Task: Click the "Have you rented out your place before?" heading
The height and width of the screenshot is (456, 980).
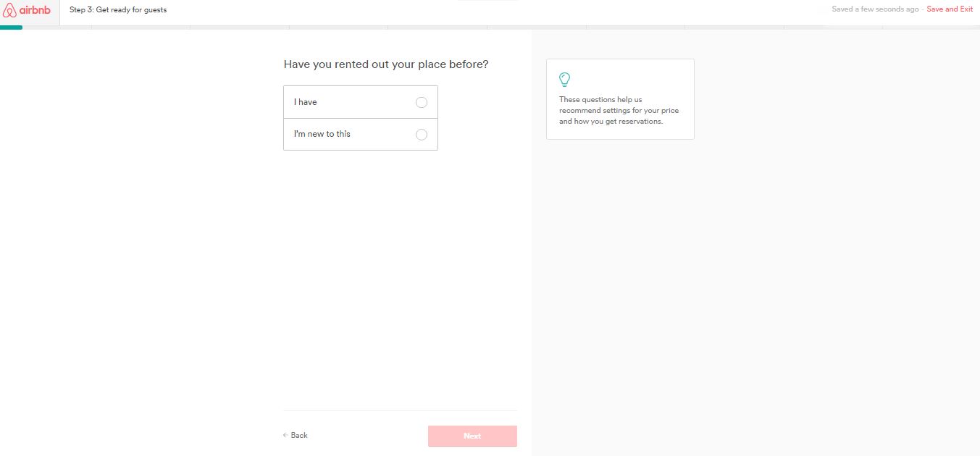Action: 386,64
